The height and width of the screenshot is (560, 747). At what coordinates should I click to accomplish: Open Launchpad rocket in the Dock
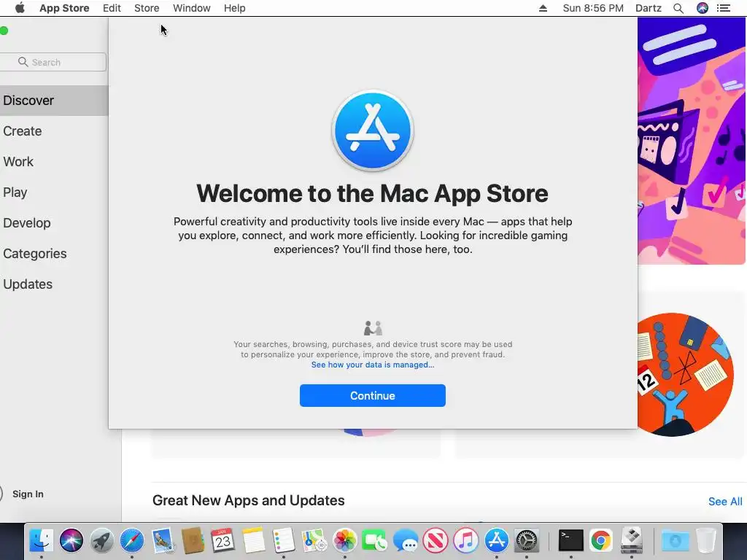click(x=102, y=541)
